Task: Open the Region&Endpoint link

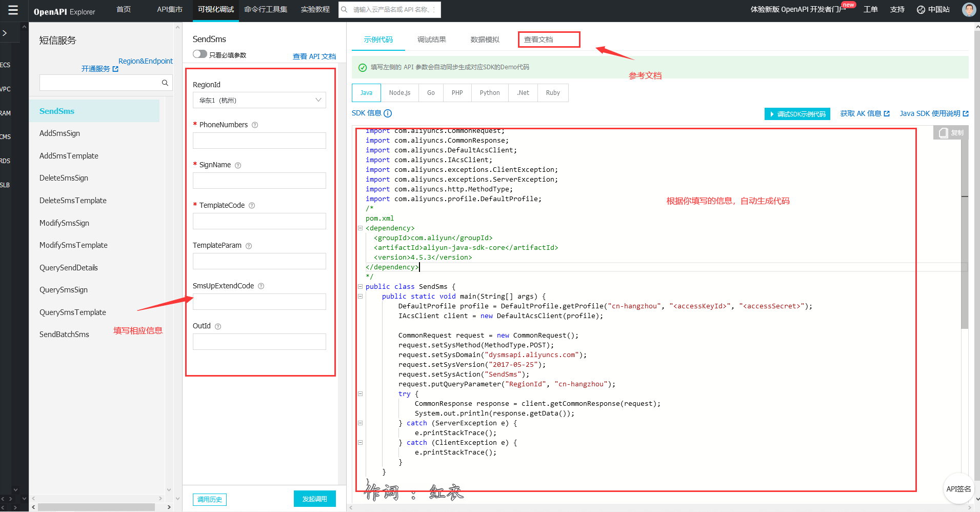Action: pos(146,61)
